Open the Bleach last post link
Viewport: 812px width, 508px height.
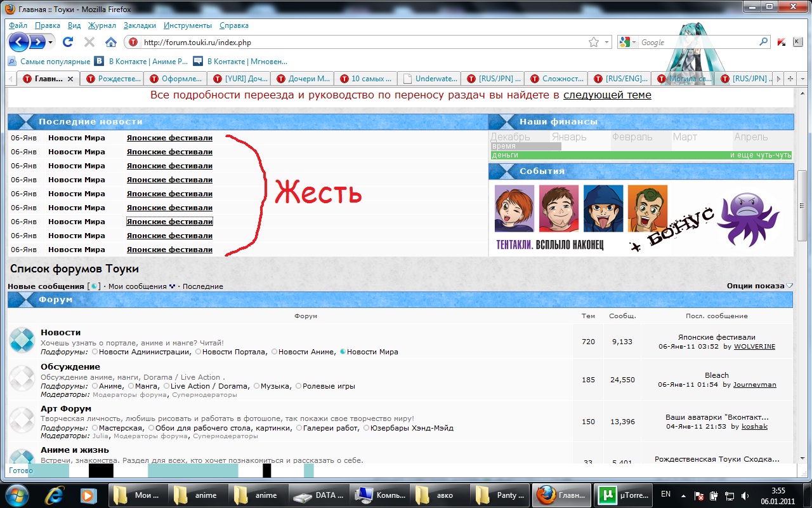[717, 375]
